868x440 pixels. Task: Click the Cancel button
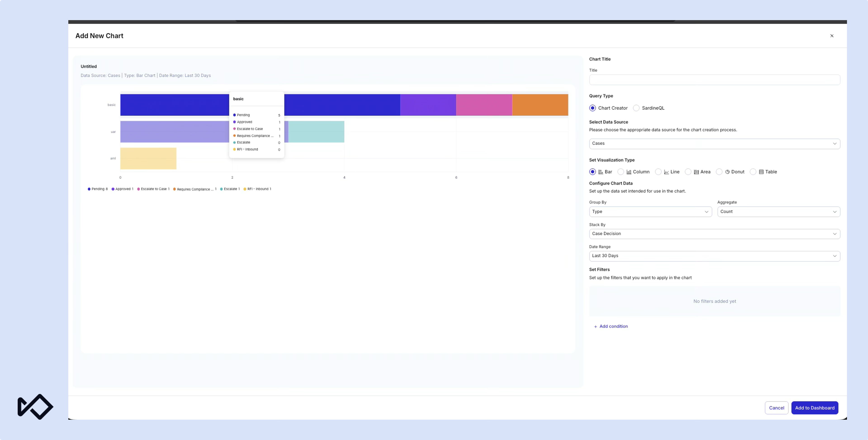[776, 408]
